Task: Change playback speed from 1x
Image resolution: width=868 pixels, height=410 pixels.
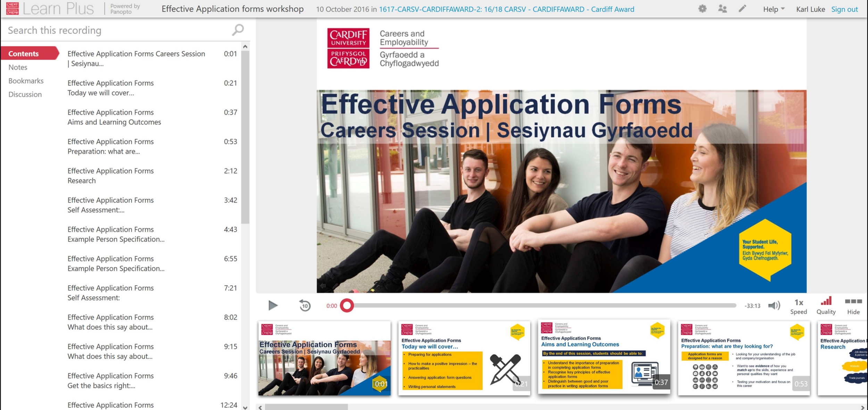Action: click(x=798, y=305)
